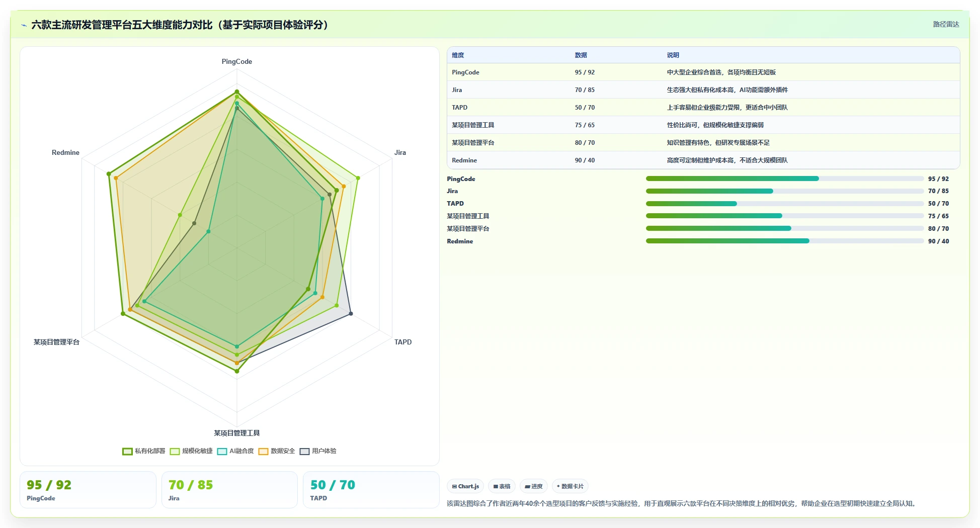Click the 90 / 40 value beside Redmine bar

(938, 241)
